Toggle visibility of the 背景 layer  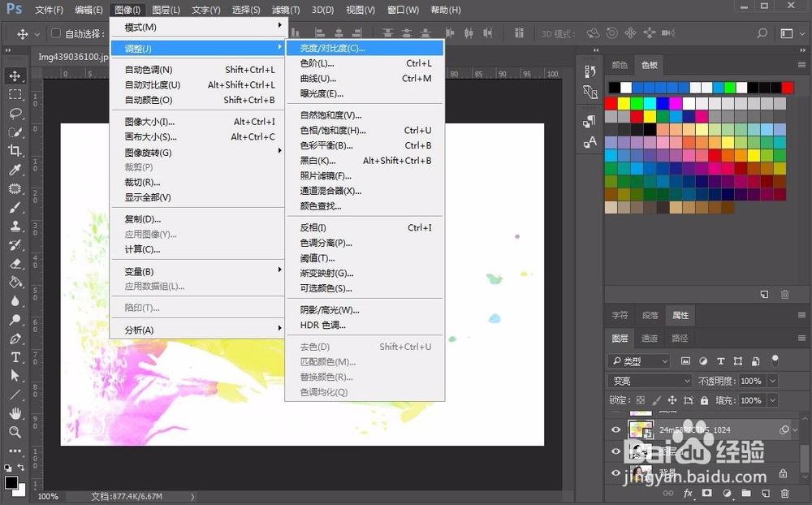(x=615, y=473)
